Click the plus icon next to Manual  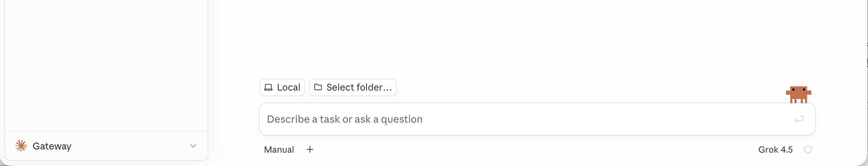point(310,149)
